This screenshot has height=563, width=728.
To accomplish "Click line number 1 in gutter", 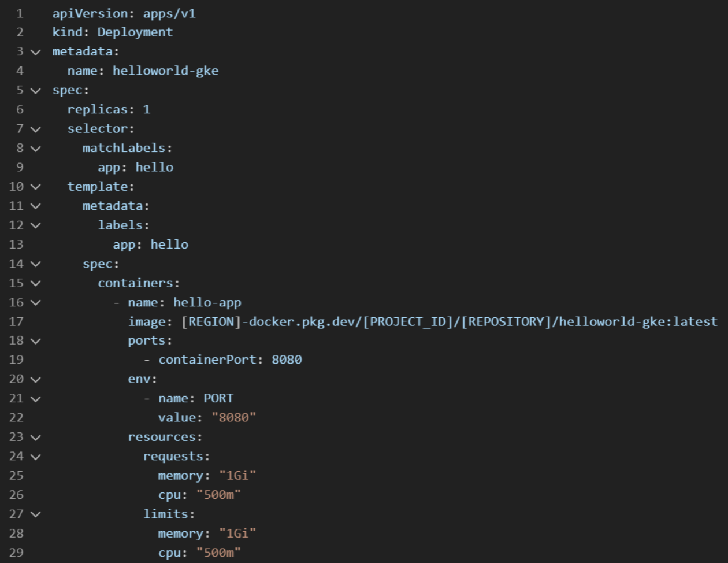I will click(x=20, y=13).
